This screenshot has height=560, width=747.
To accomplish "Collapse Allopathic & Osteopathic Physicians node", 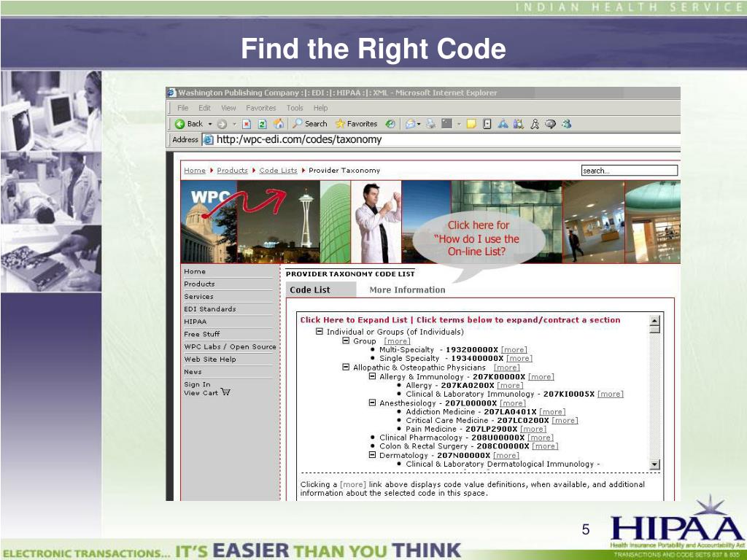I will pos(347,367).
